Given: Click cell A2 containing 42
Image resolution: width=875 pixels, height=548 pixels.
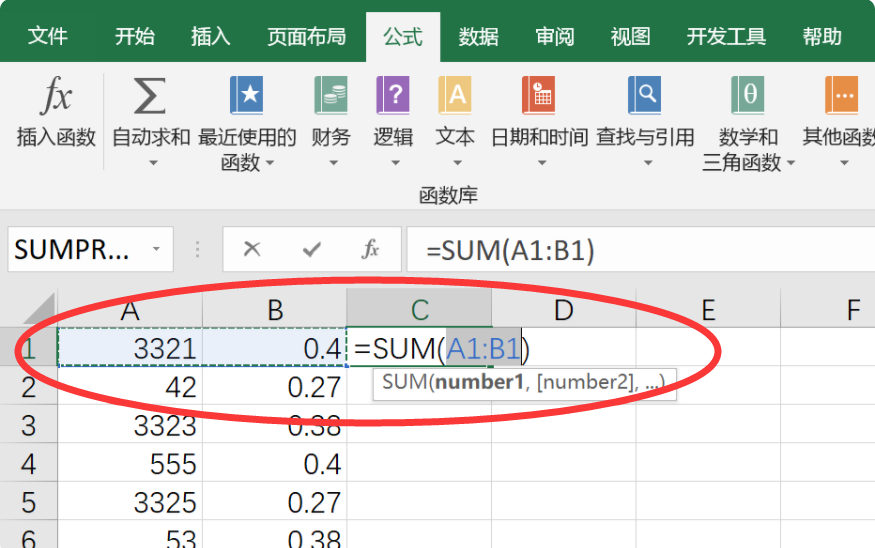Looking at the screenshot, I should 130,386.
